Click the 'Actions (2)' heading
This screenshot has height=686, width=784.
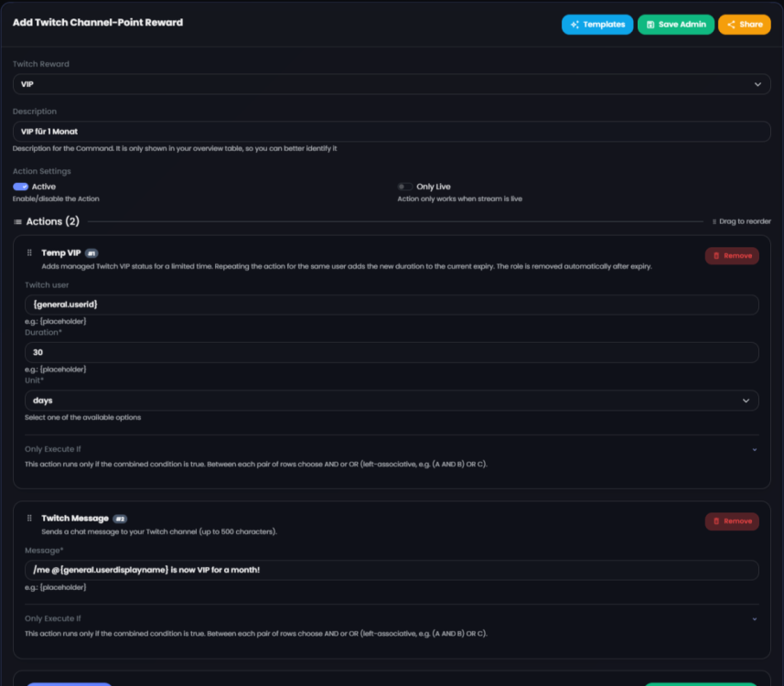tap(52, 221)
